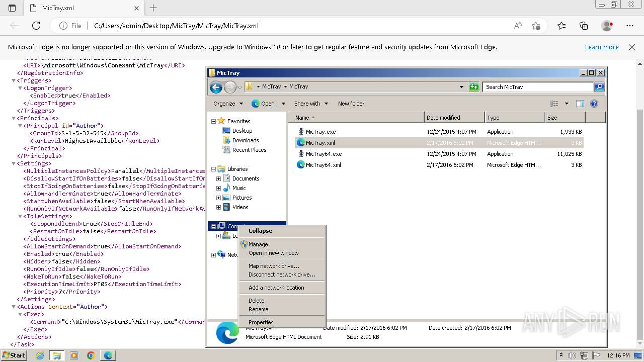
Task: Sort files by Date modified column
Action: coord(454,118)
